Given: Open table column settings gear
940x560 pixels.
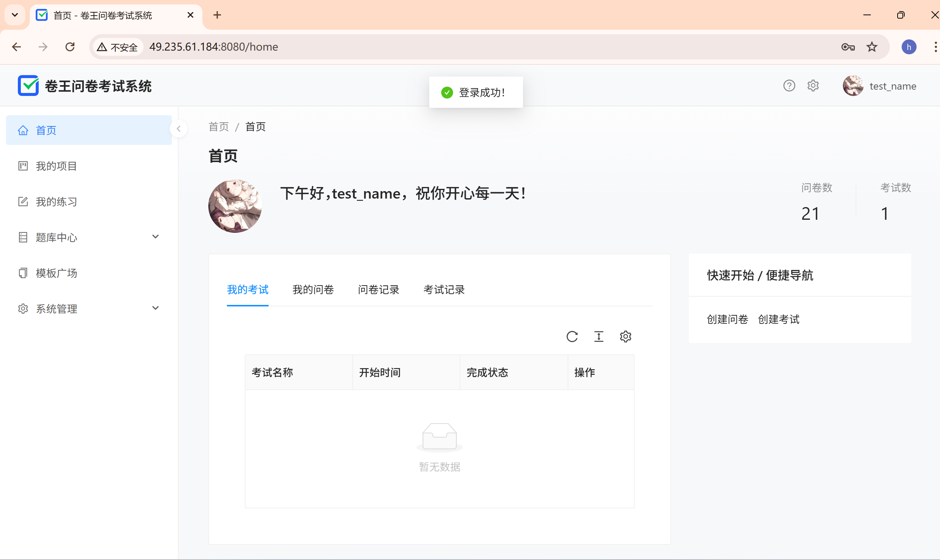Looking at the screenshot, I should 626,336.
